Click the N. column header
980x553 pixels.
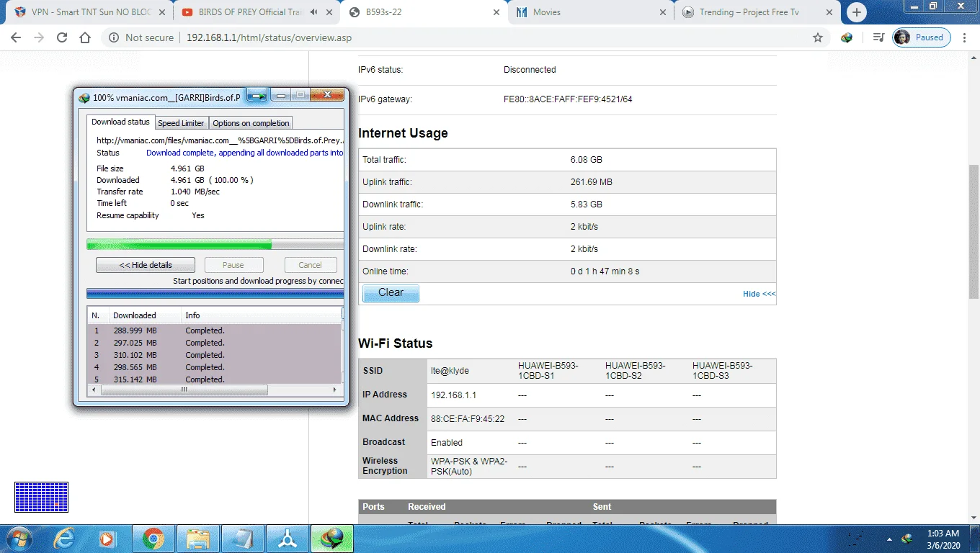click(x=97, y=315)
